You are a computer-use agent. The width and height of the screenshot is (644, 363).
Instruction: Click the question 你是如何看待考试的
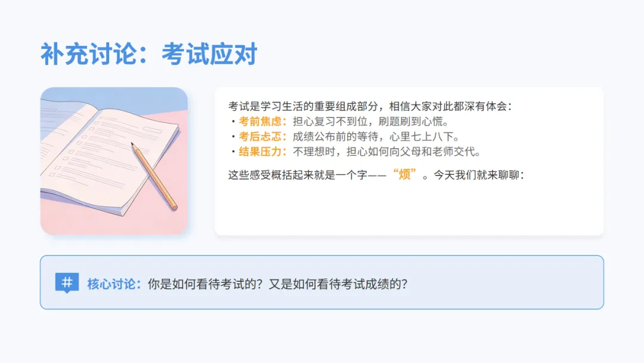(x=205, y=284)
